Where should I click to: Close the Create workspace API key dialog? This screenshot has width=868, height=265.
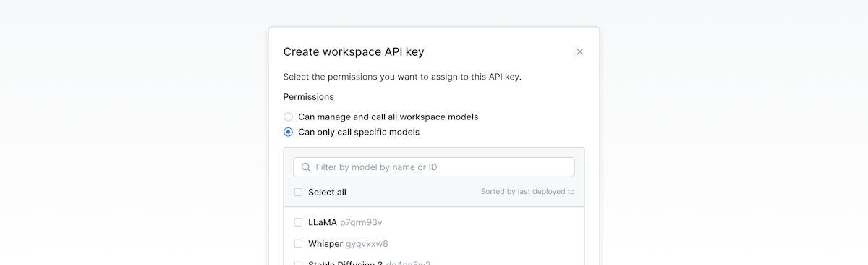click(579, 51)
